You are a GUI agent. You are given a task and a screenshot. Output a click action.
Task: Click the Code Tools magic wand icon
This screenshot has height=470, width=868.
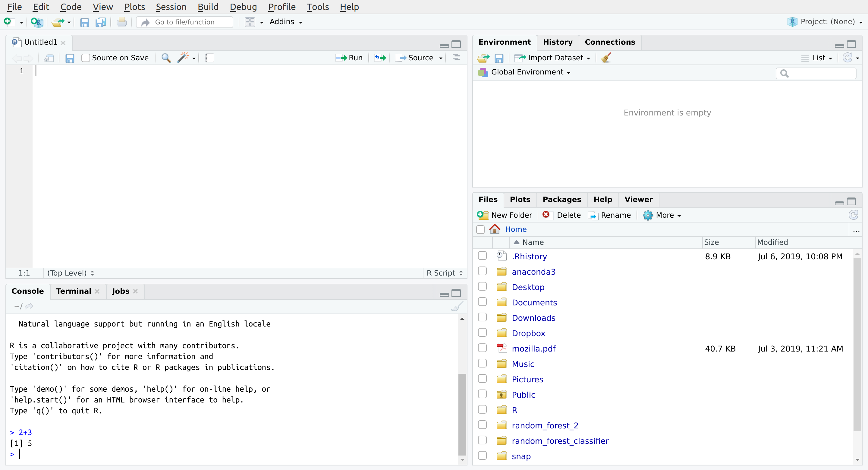pos(183,58)
